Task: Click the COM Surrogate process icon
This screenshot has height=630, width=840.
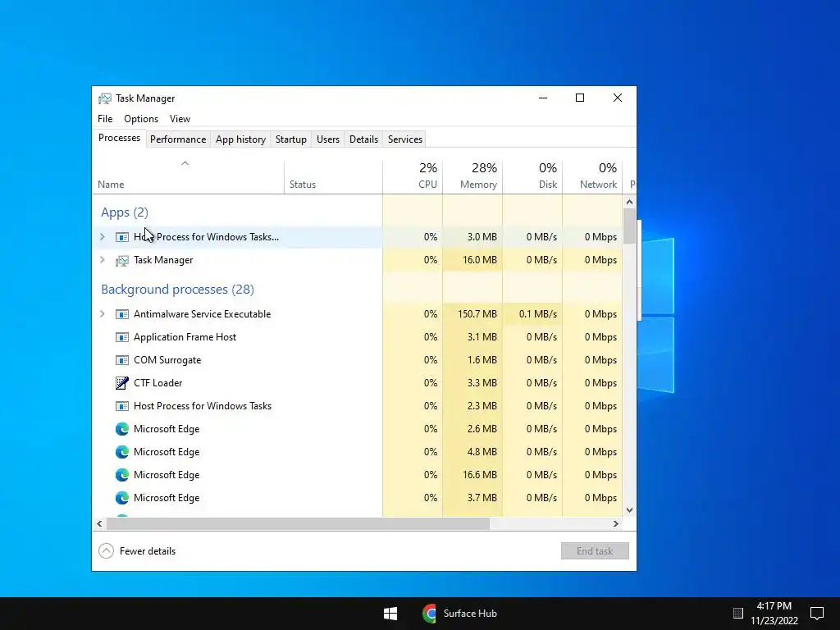Action: coord(122,360)
